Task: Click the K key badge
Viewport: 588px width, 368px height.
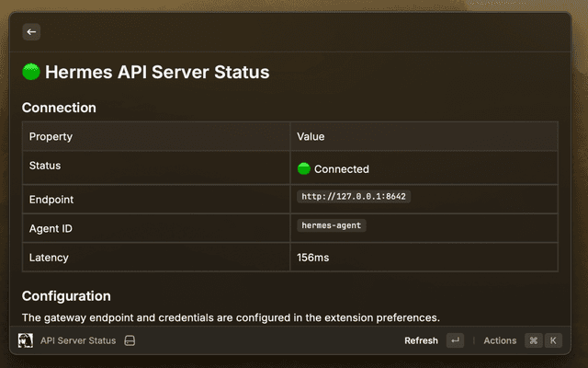Action: coord(553,340)
